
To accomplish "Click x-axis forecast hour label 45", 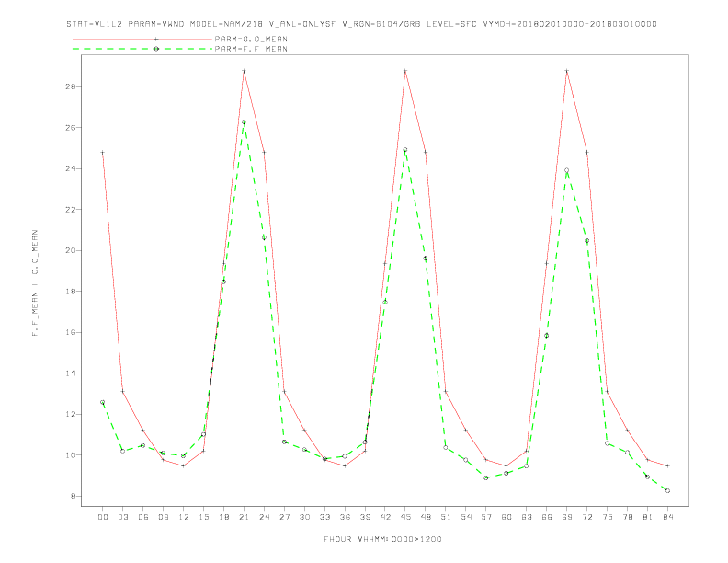I will click(x=405, y=517).
